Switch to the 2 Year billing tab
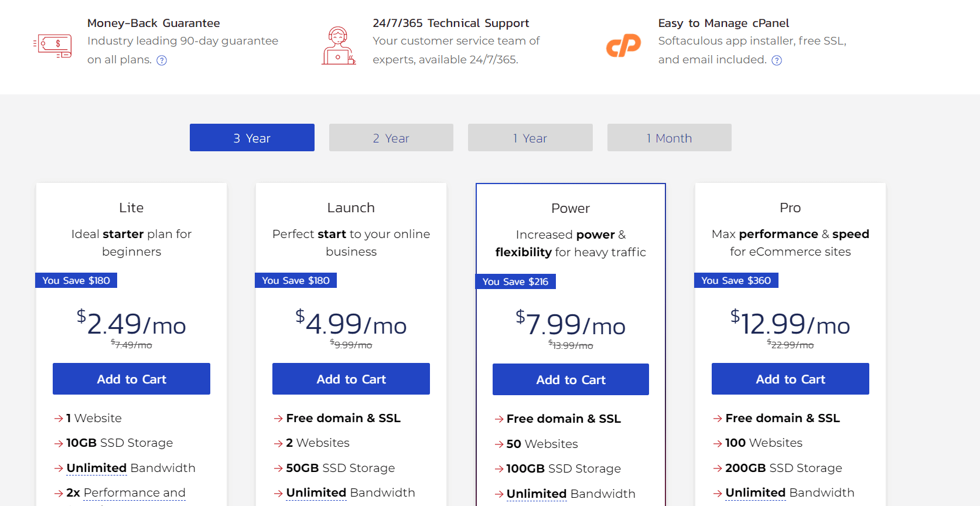 tap(391, 138)
